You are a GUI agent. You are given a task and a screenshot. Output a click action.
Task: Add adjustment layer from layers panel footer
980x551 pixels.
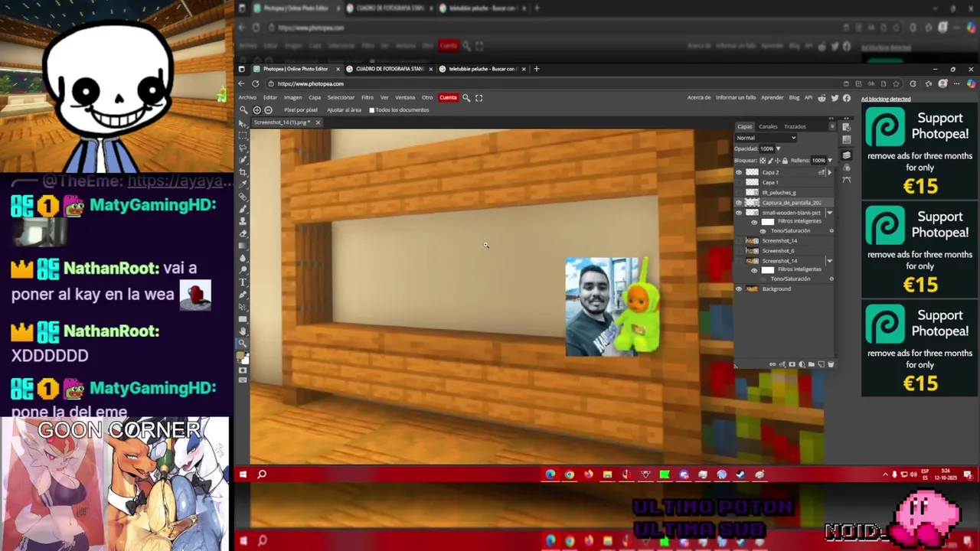click(x=802, y=364)
